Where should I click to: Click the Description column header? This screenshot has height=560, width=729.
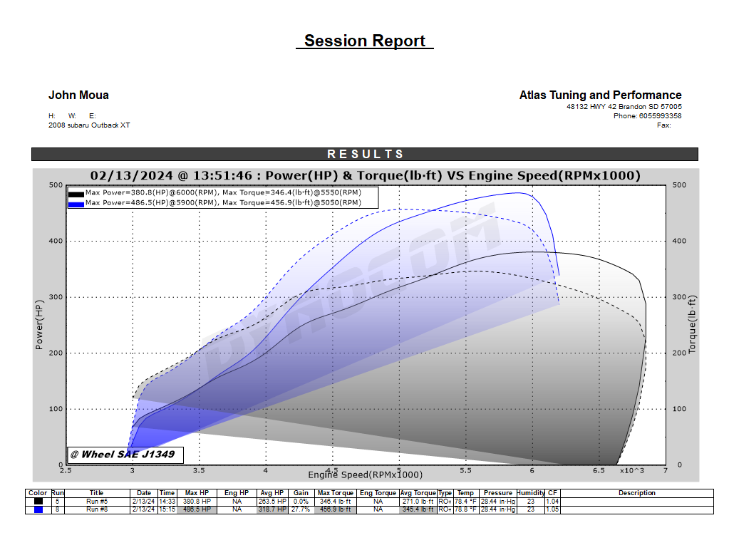pyautogui.click(x=636, y=493)
